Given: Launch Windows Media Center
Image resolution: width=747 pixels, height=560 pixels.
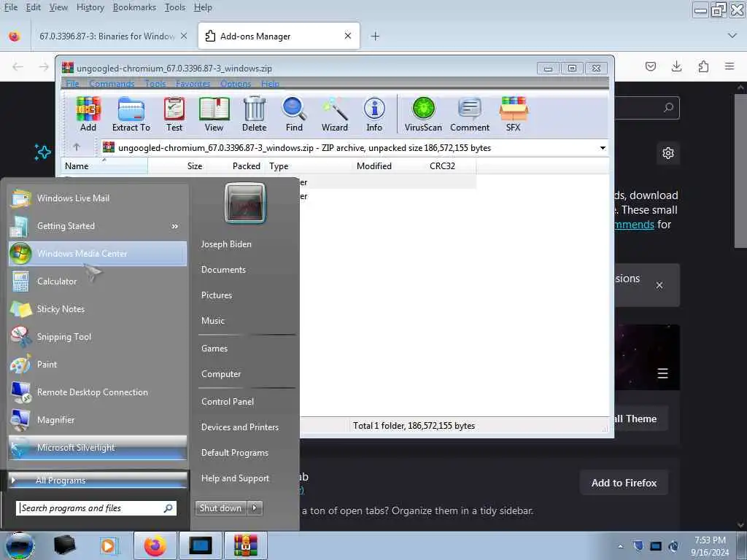Looking at the screenshot, I should (97, 253).
